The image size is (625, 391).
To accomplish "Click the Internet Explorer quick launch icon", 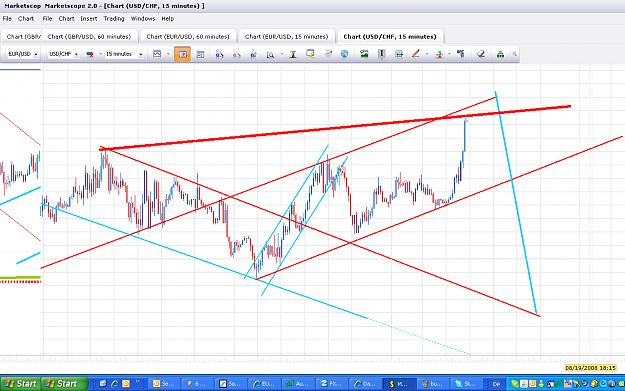I will click(114, 384).
